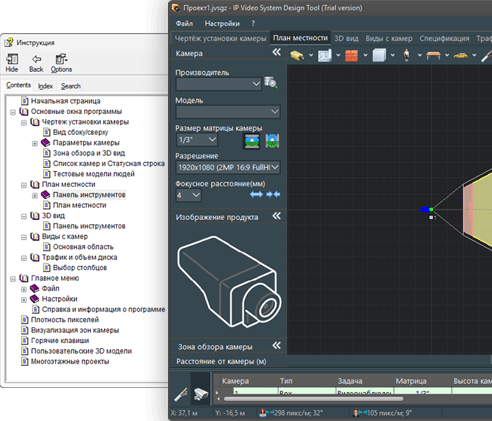Open the Вид сбоку/сверху help topic
The width and height of the screenshot is (492, 421).
tap(81, 132)
